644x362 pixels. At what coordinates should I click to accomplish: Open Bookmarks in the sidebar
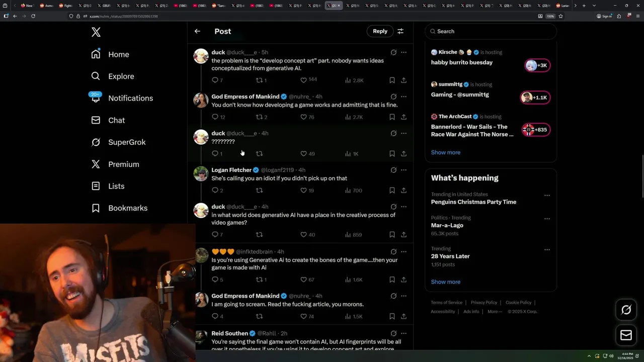(119, 208)
